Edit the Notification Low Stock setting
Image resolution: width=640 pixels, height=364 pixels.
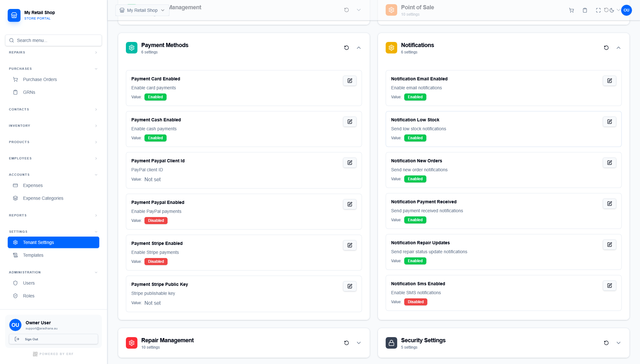(x=610, y=122)
